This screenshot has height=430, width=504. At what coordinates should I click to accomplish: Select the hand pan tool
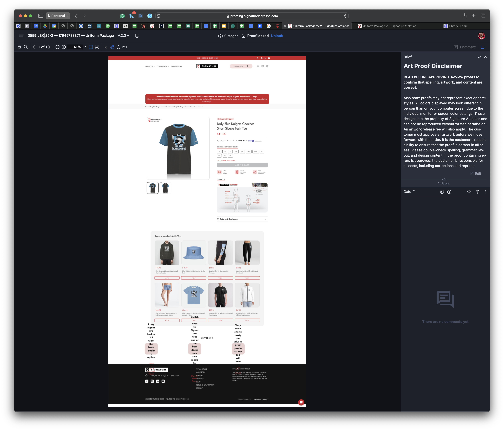[x=112, y=47]
